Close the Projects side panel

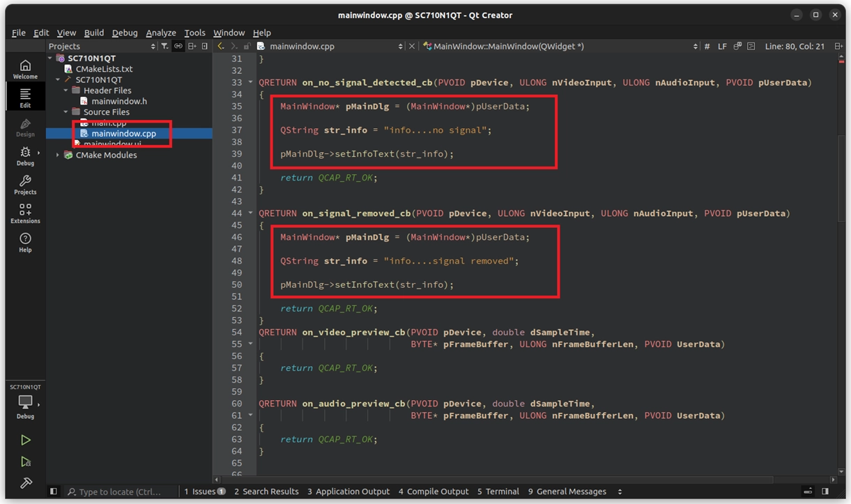click(204, 46)
